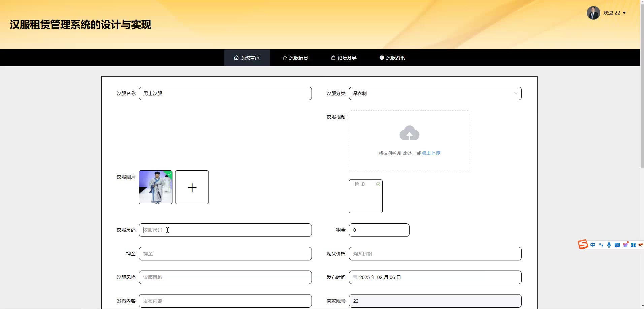Click the cloud upload icon for 汉服视频
Viewport: 644px width, 309px height.
(409, 133)
